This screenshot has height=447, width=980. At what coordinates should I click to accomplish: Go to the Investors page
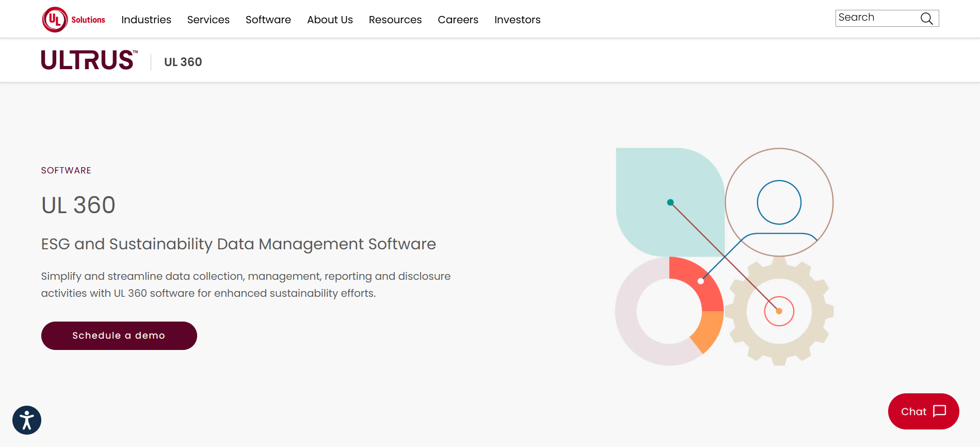[x=518, y=20]
